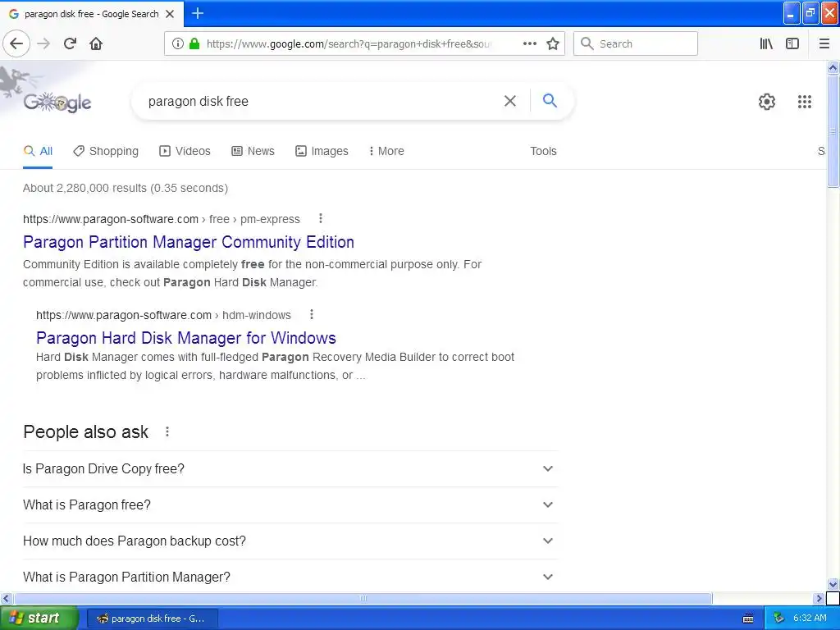
Task: Go back with the browser back arrow
Action: pyautogui.click(x=16, y=44)
